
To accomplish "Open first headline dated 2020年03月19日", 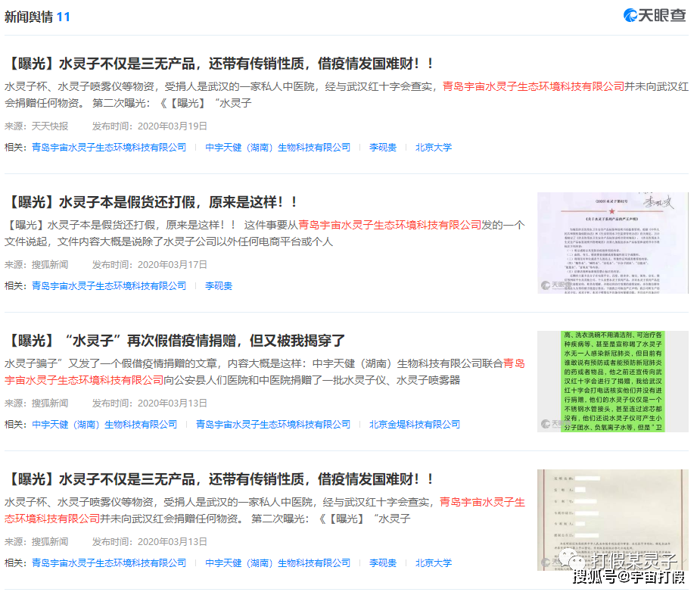I will click(x=219, y=64).
